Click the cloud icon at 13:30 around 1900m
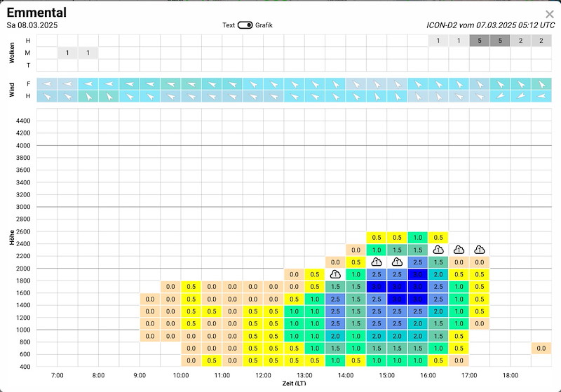Viewport: 561px width, 392px height. (x=335, y=274)
